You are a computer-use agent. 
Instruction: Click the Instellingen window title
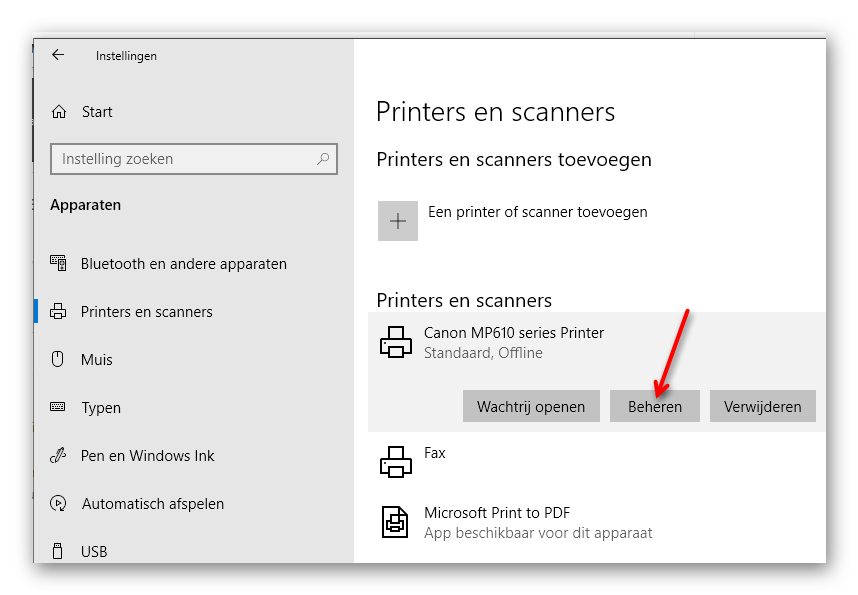126,56
